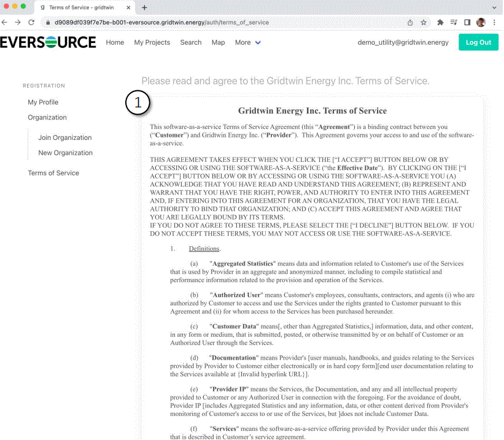Click the share icon in the toolbar
This screenshot has height=440, width=504.
[410, 22]
